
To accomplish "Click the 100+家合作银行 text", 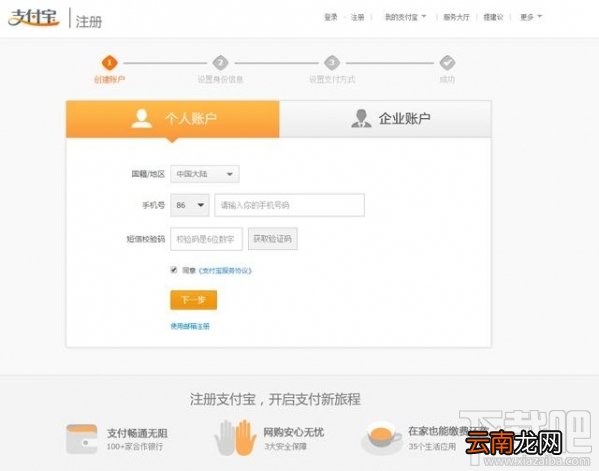I will tap(134, 447).
